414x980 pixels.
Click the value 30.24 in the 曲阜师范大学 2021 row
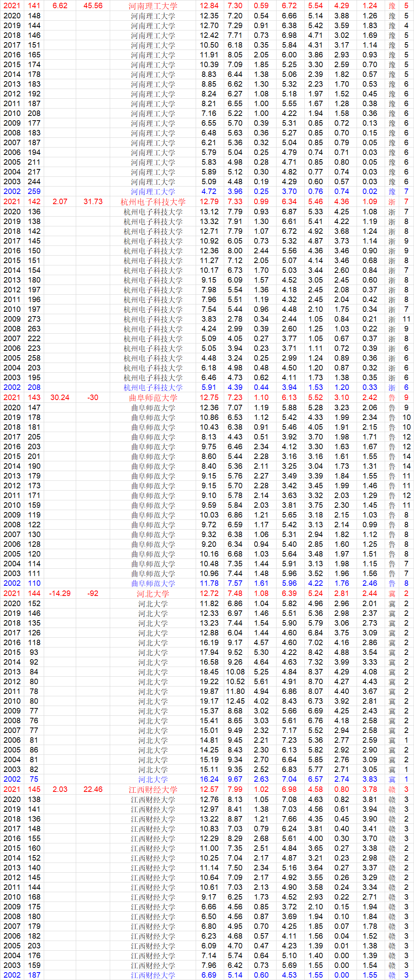point(60,398)
